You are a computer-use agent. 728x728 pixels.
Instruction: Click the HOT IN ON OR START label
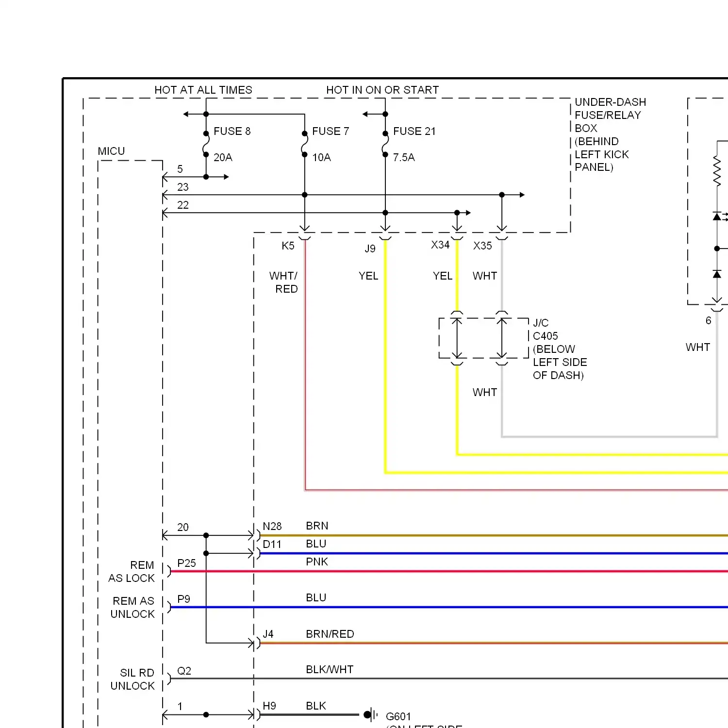(382, 90)
